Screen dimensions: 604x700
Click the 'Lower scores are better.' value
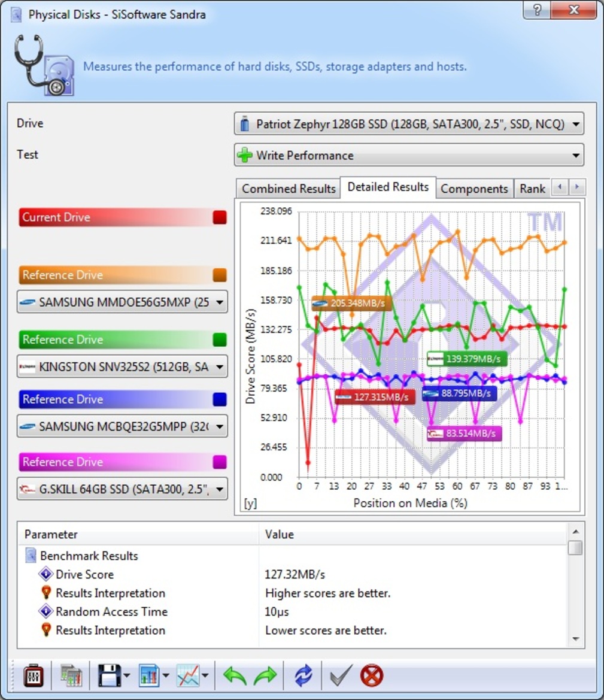point(326,631)
